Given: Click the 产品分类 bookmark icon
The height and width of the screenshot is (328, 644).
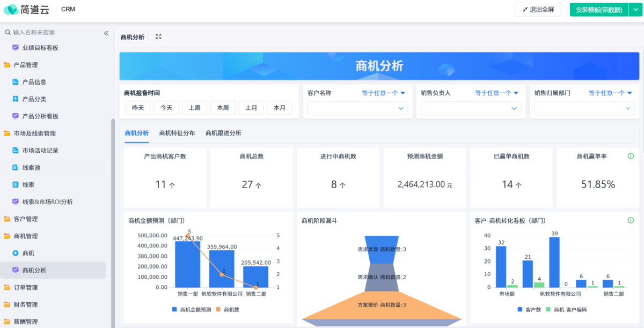Looking at the screenshot, I should [x=16, y=99].
